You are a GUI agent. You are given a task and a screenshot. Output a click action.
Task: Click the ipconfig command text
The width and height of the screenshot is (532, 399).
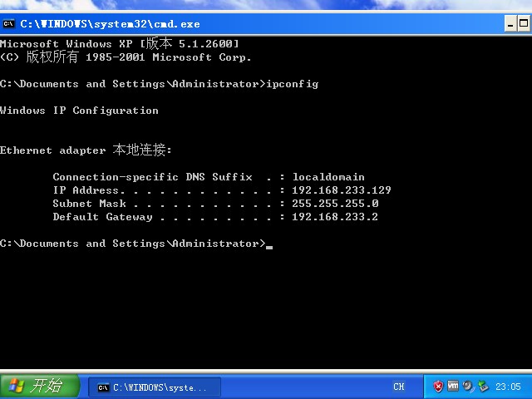293,84
